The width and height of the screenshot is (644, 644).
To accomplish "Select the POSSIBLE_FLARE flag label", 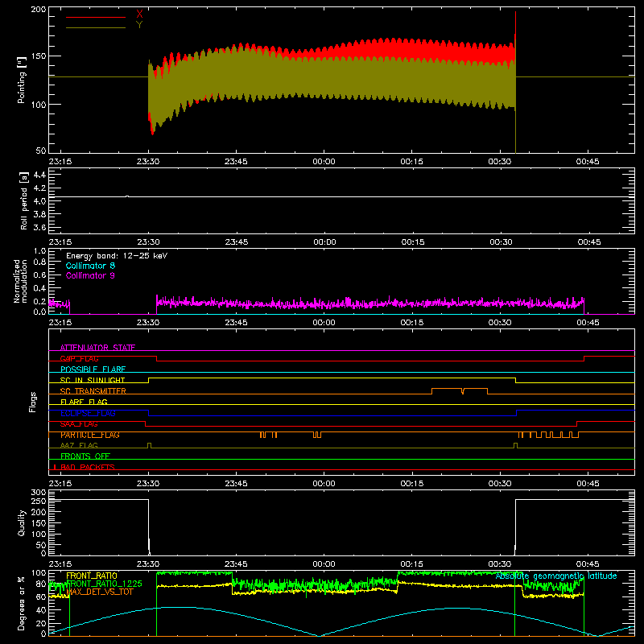I will (93, 369).
